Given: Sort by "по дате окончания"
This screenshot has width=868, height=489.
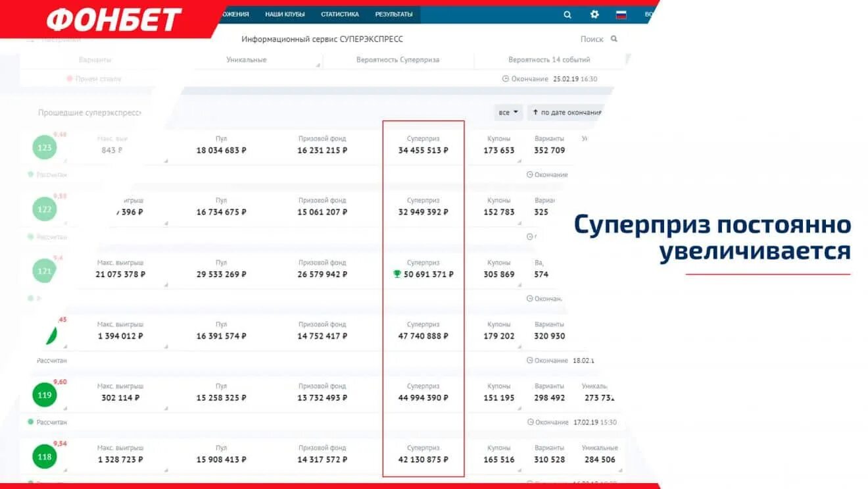Looking at the screenshot, I should click(x=566, y=113).
